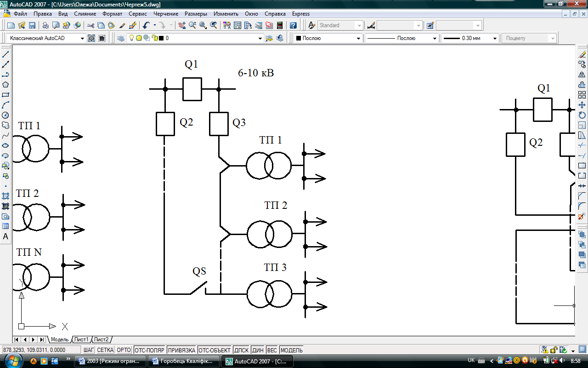Viewport: 588px width, 368px height.
Task: Activate the Zoom Realtime magnifier tool
Action: [x=192, y=25]
